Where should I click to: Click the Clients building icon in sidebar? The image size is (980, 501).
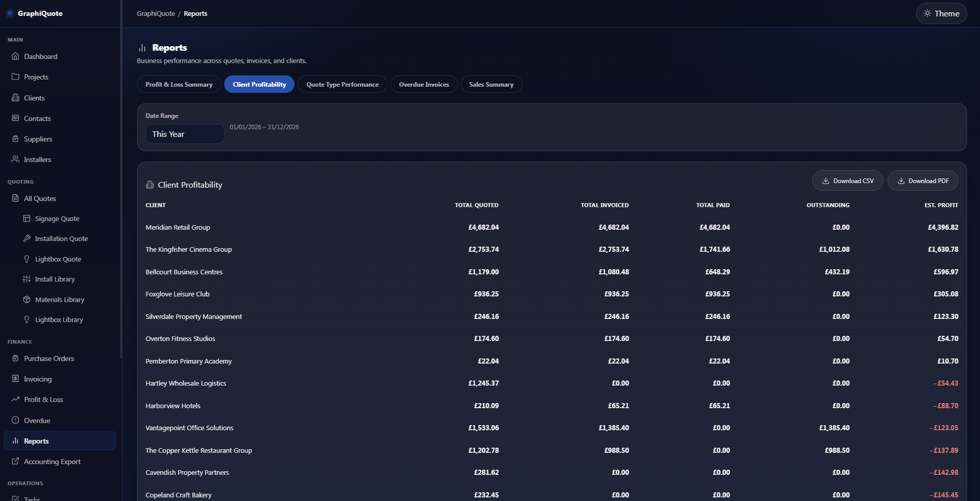pos(15,98)
